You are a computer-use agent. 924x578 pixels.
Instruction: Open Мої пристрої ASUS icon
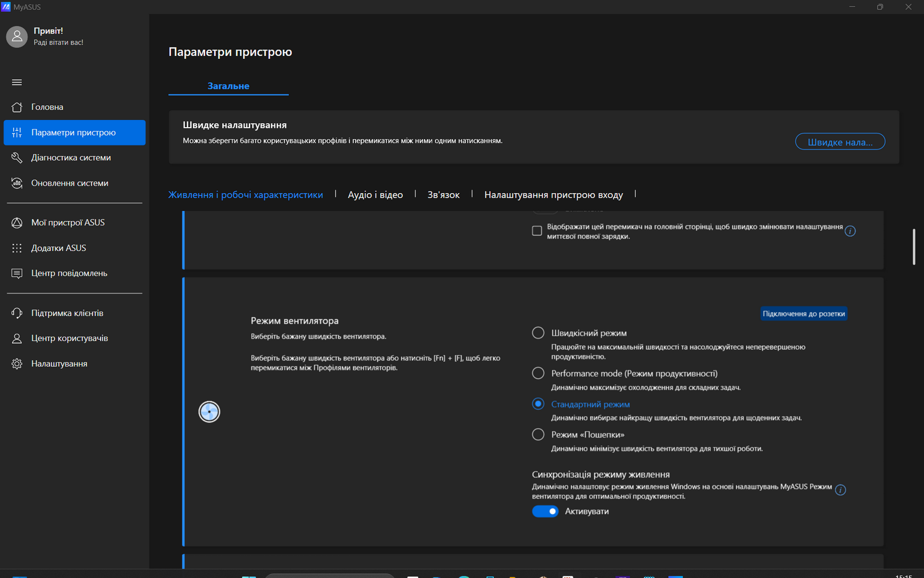click(17, 223)
